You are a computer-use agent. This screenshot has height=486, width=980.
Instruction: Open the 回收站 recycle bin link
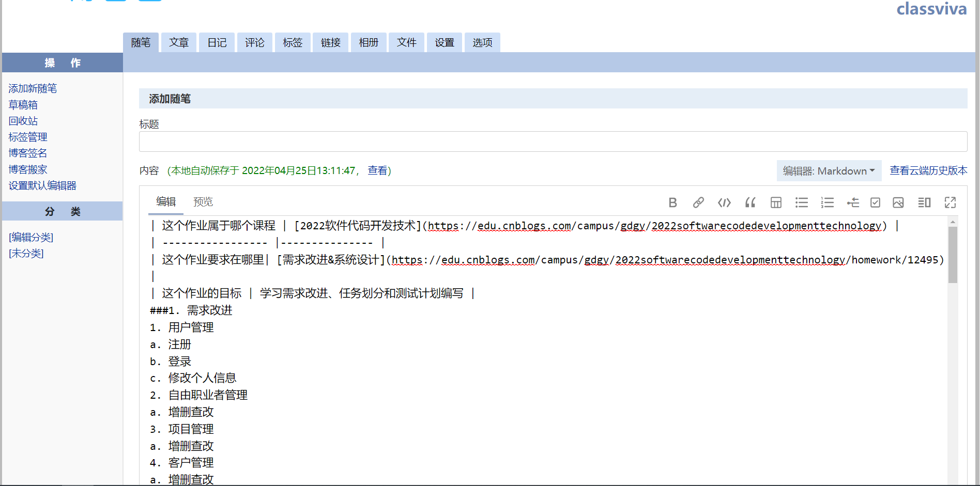23,121
